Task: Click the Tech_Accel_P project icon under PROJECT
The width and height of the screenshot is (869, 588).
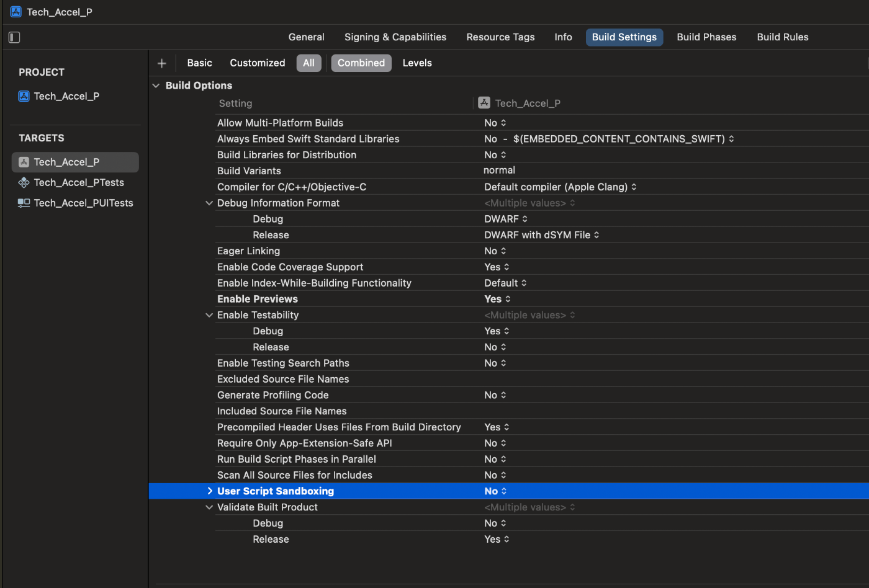Action: coord(24,96)
